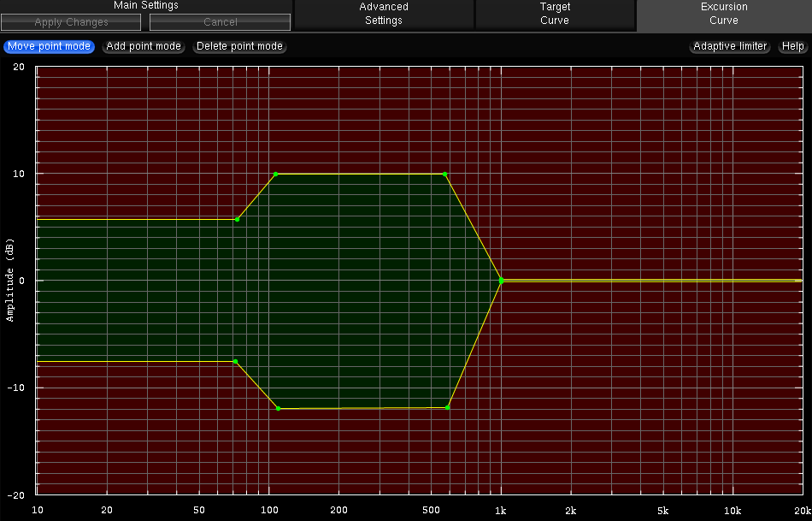Click the 20k frequency axis label
This screenshot has height=521, width=812.
point(802,511)
